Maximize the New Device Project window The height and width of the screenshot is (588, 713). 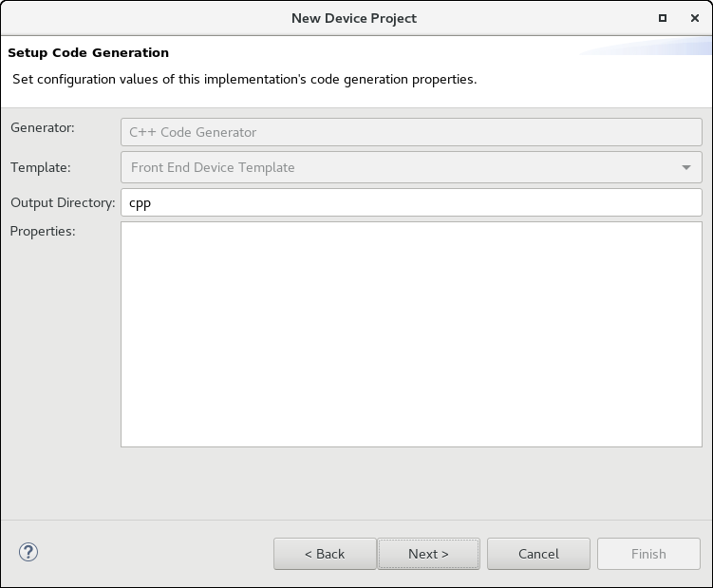[662, 17]
